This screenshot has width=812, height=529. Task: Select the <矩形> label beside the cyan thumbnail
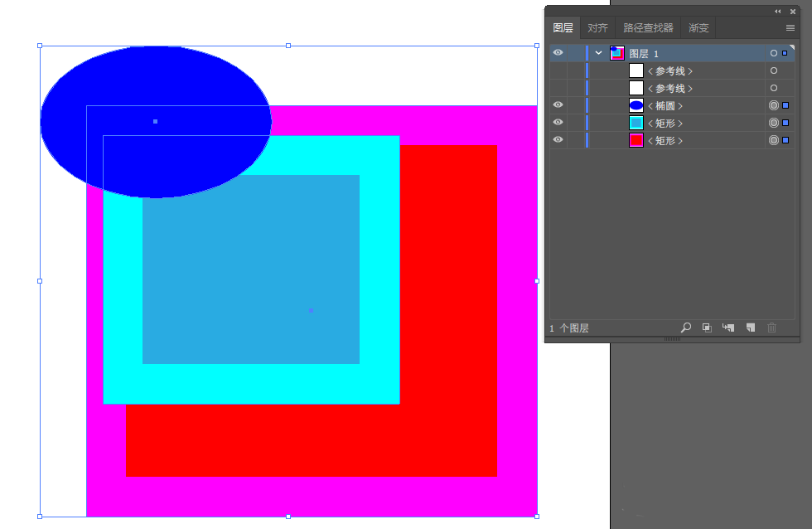665,124
